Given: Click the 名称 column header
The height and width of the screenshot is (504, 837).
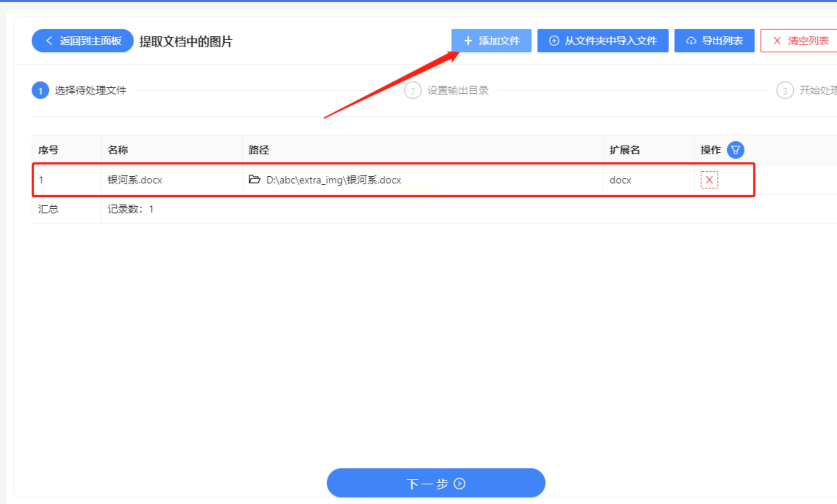Looking at the screenshot, I should pos(118,150).
